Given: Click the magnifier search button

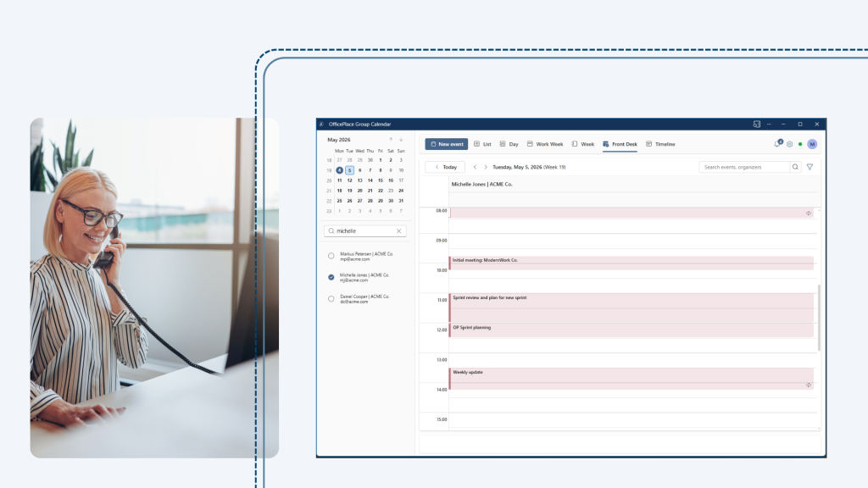Looking at the screenshot, I should click(x=795, y=167).
